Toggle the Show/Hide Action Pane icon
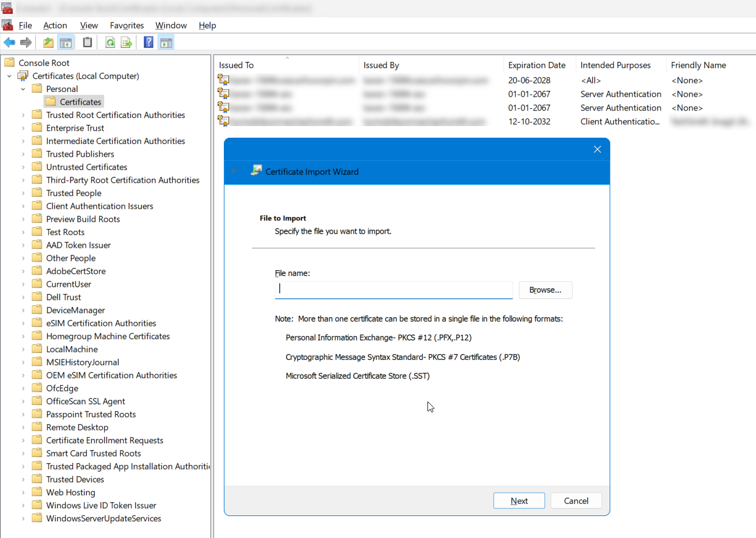The image size is (756, 538). click(166, 43)
